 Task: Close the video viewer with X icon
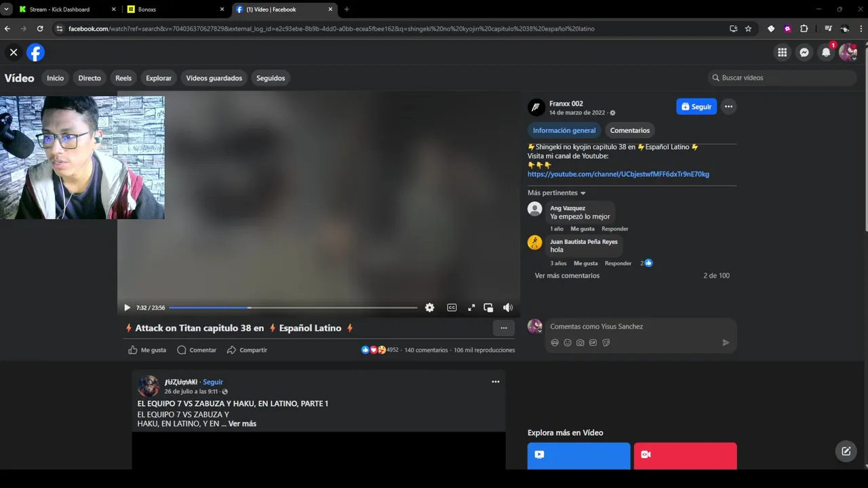click(x=14, y=52)
